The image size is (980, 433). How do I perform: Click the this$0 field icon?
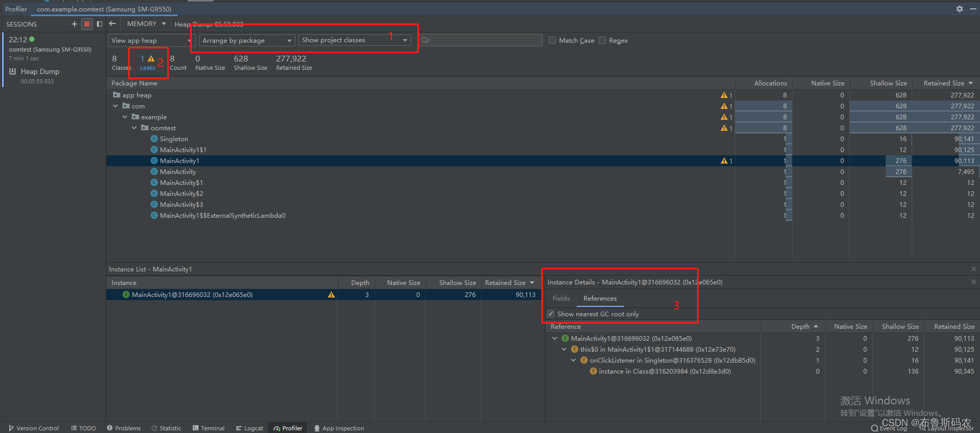coord(575,350)
